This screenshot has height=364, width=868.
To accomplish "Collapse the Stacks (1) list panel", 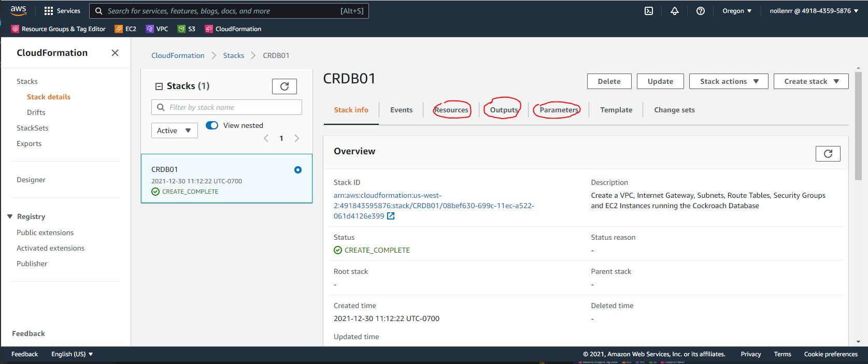I will (160, 86).
